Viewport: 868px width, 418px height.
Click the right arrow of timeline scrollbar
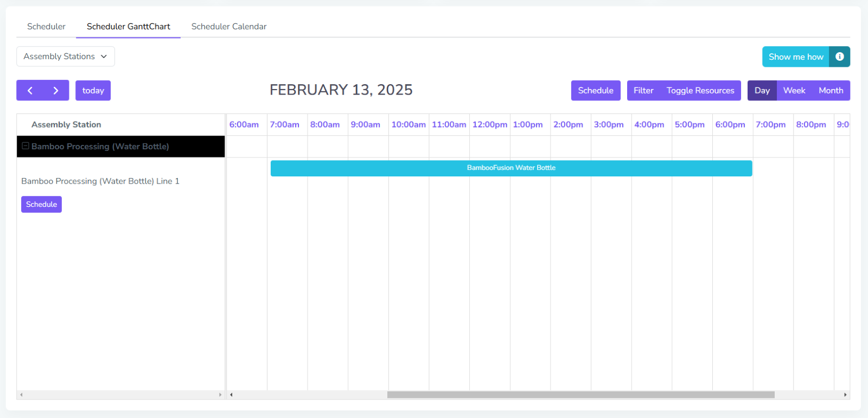click(x=845, y=395)
